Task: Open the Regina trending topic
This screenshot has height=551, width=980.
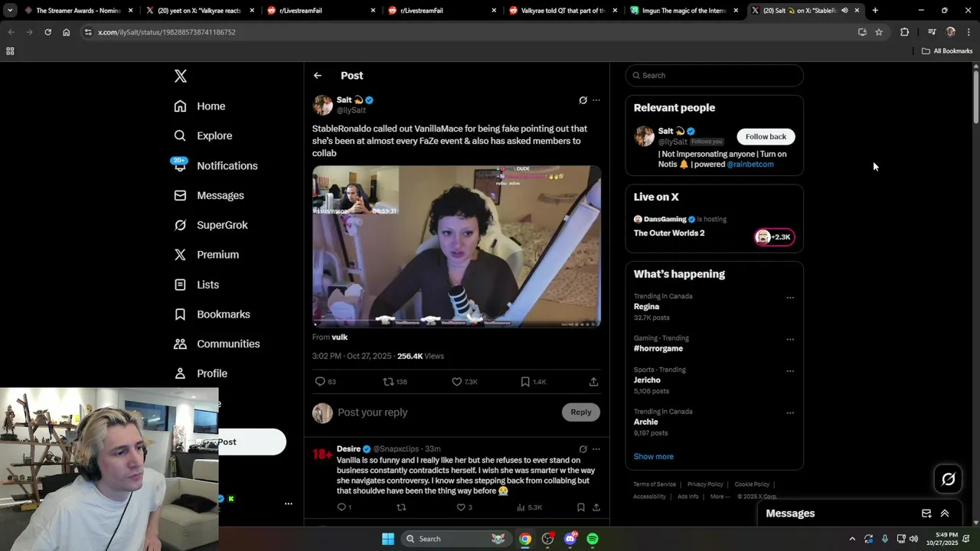Action: 646,307
